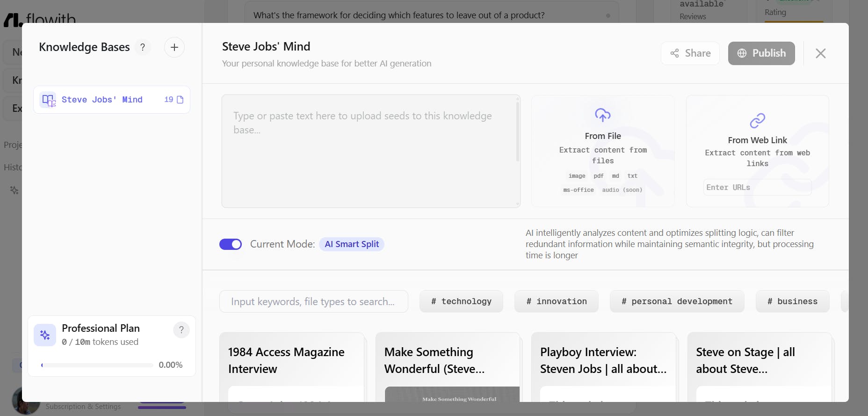Filter by the technology tag

[x=461, y=301]
